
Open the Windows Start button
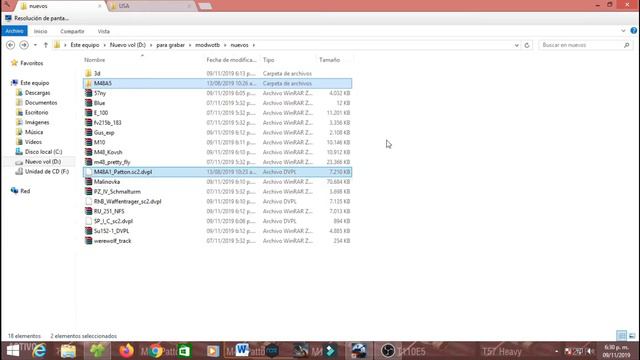[13, 351]
